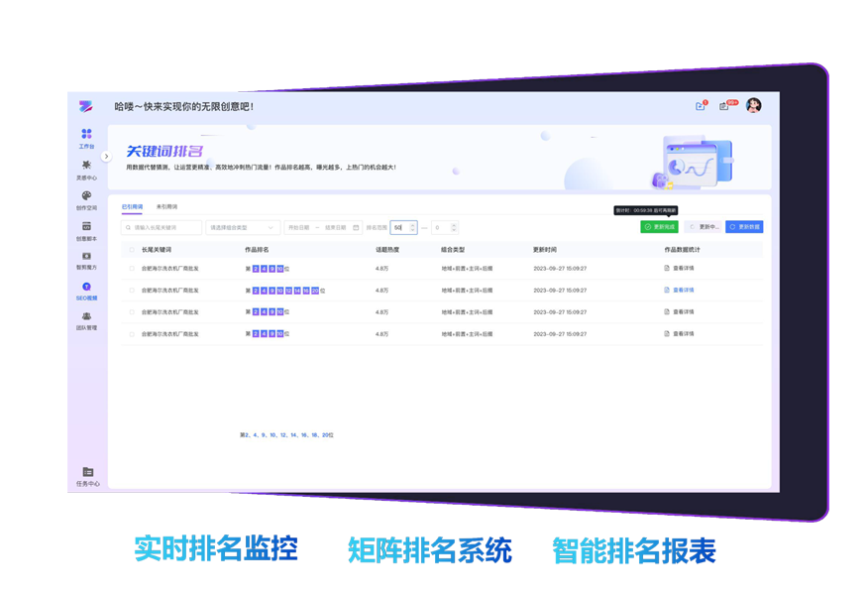The image size is (868, 595).
Task: Click 查看详情 link in the second row
Action: 679,291
